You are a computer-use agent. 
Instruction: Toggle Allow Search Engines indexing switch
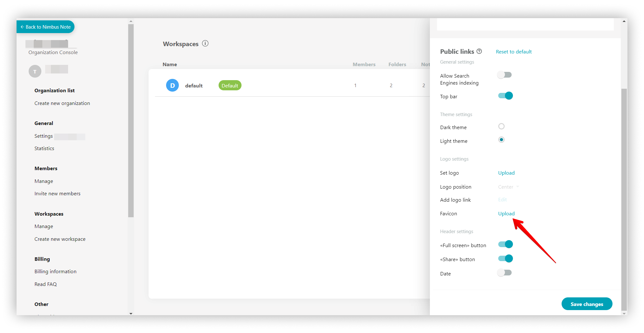tap(505, 75)
